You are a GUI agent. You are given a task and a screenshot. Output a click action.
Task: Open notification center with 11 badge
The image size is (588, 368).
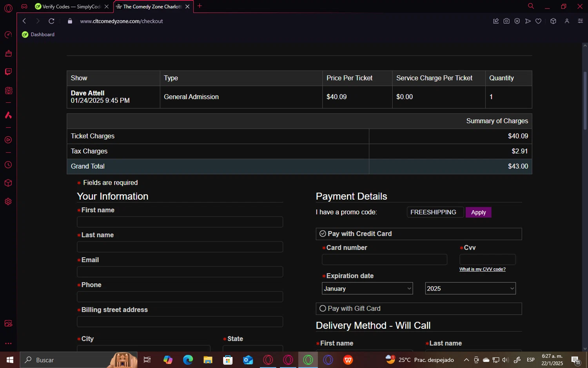[x=576, y=360]
